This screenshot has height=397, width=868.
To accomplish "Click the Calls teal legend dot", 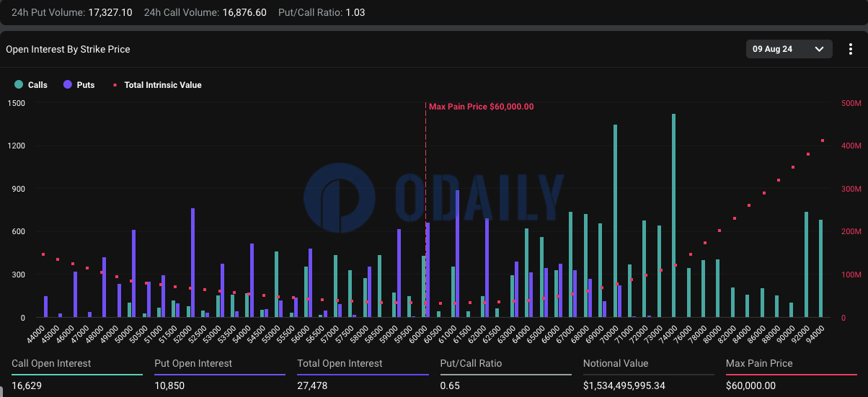I will pyautogui.click(x=19, y=85).
